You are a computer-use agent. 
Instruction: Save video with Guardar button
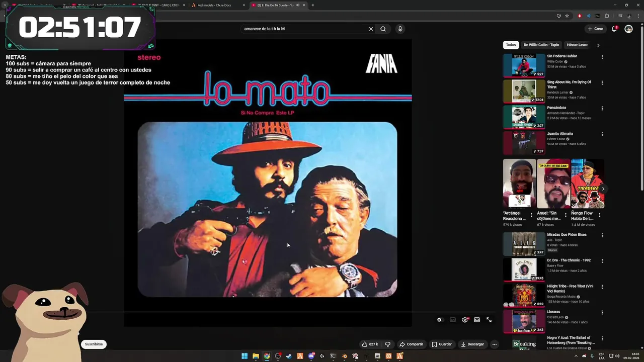click(x=442, y=344)
